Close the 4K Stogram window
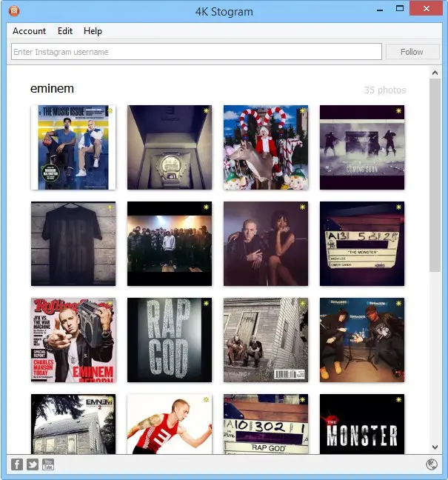The height and width of the screenshot is (480, 448). point(426,8)
